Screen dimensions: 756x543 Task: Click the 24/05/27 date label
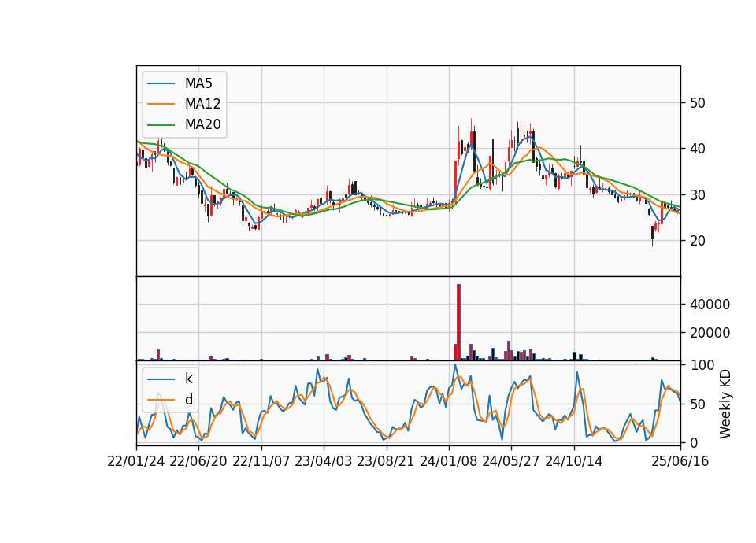(511, 462)
